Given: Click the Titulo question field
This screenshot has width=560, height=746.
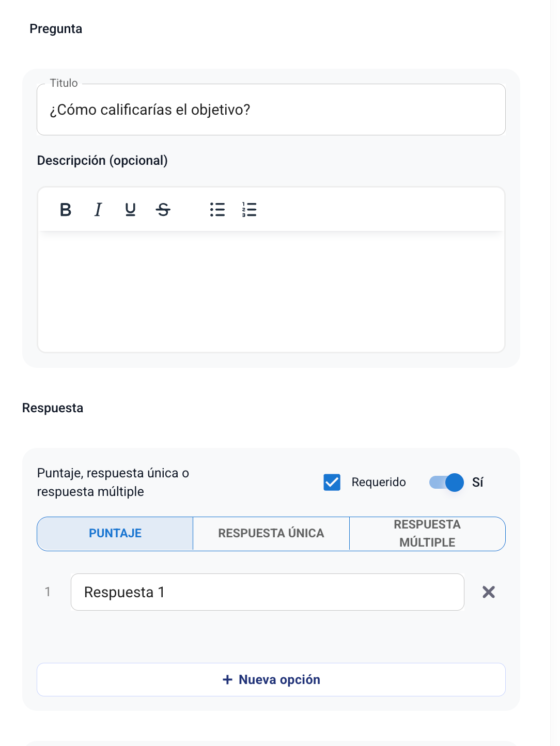Looking at the screenshot, I should 271,110.
